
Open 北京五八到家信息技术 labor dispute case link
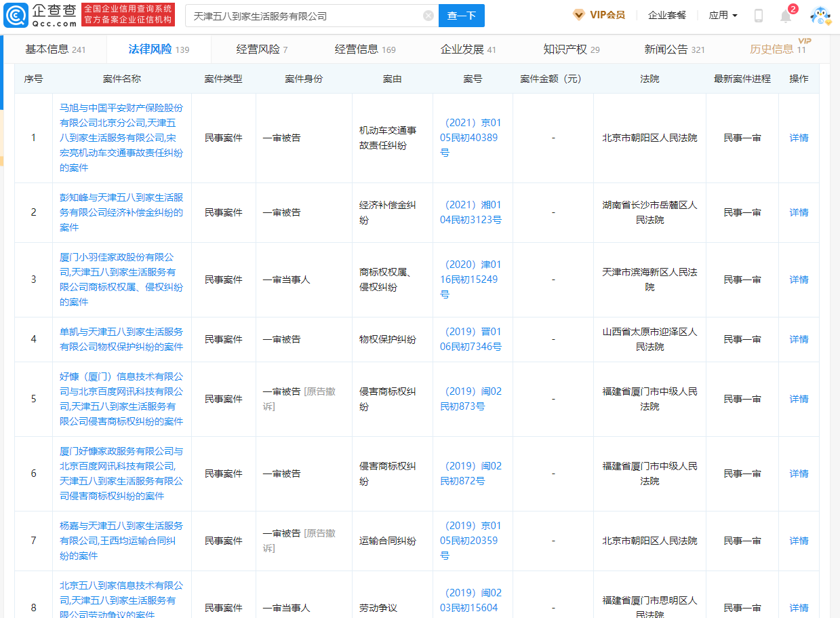(x=121, y=600)
